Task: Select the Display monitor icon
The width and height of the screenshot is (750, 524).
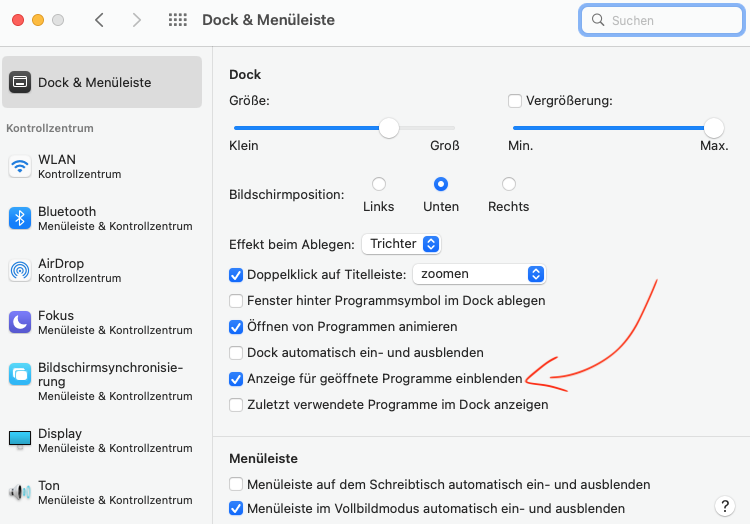Action: (x=20, y=440)
